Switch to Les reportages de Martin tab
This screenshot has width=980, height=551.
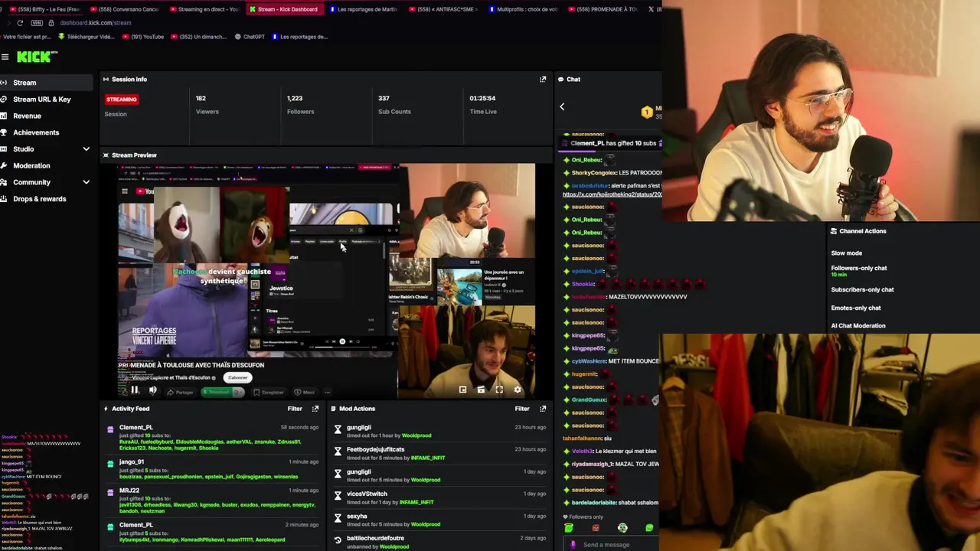point(362,9)
